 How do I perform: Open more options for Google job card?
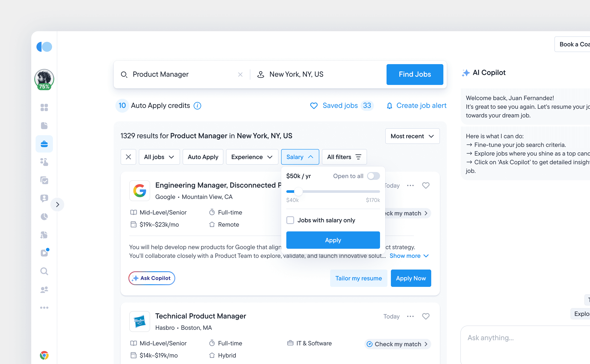click(410, 185)
